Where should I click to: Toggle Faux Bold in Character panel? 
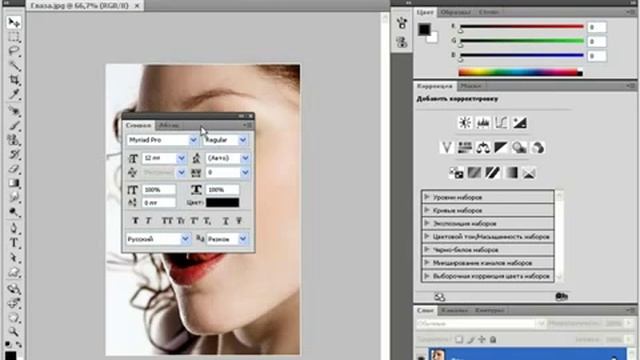135,221
